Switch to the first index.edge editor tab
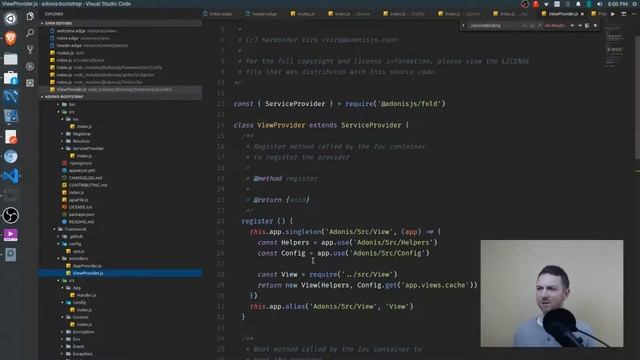 218,14
